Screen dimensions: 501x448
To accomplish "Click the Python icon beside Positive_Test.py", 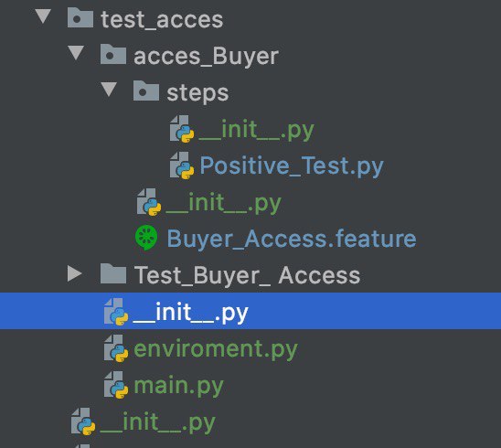I will coord(182,165).
